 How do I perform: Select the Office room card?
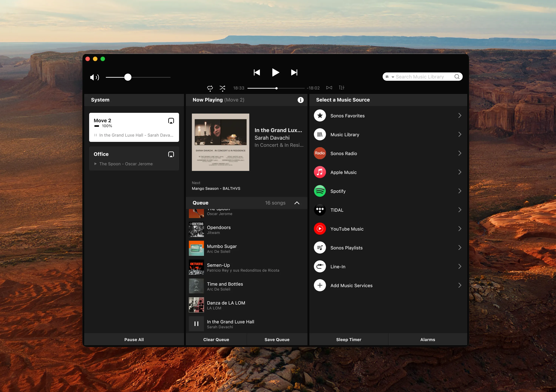point(134,158)
